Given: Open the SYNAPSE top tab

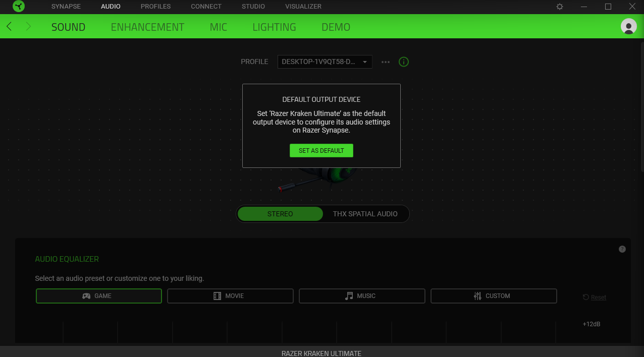Looking at the screenshot, I should tap(66, 7).
